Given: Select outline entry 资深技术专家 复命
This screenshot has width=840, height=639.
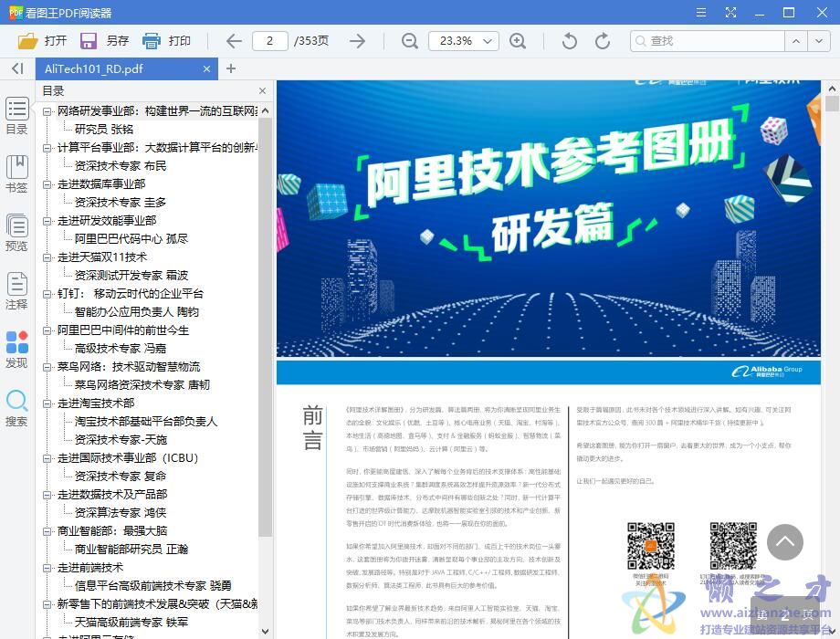Looking at the screenshot, I should pyautogui.click(x=121, y=477).
